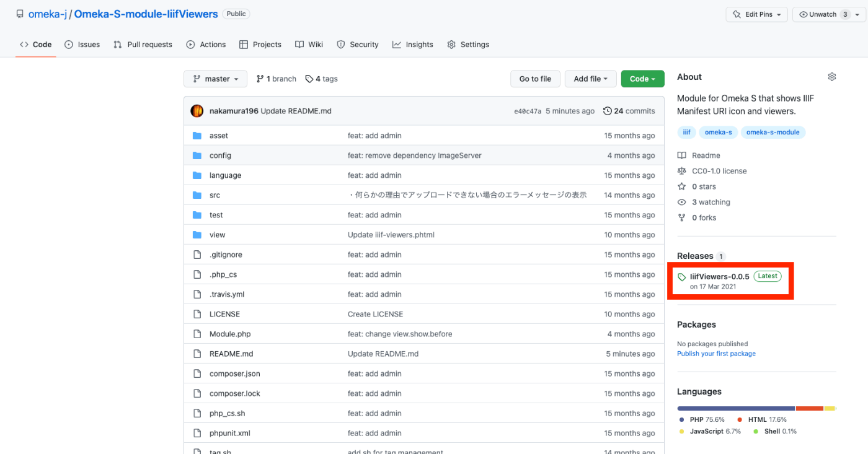Viewport: 868px width, 454px height.
Task: Open 'Update iiif-viewers.phtml' commit message
Action: click(x=391, y=235)
